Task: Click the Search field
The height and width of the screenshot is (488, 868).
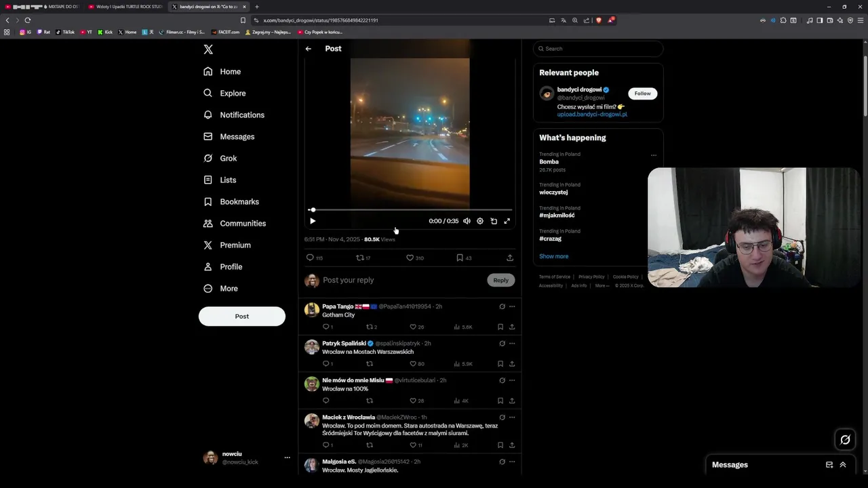Action: pos(598,49)
